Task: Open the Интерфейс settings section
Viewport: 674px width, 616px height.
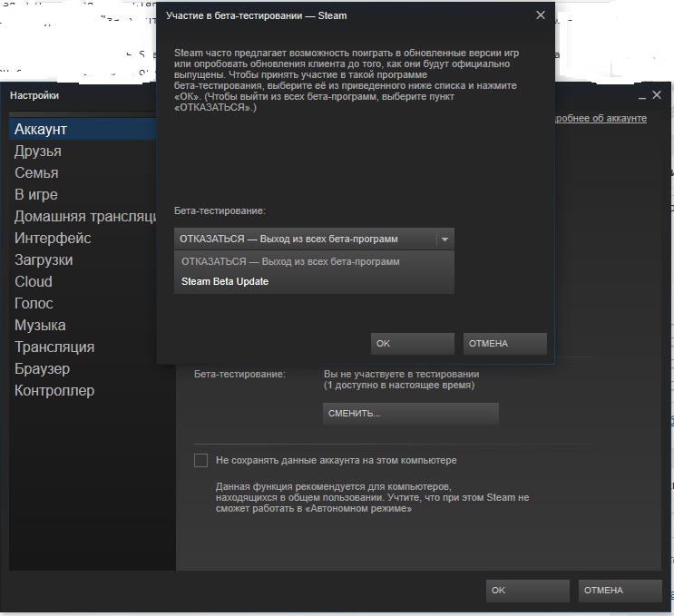Action: pos(83,239)
